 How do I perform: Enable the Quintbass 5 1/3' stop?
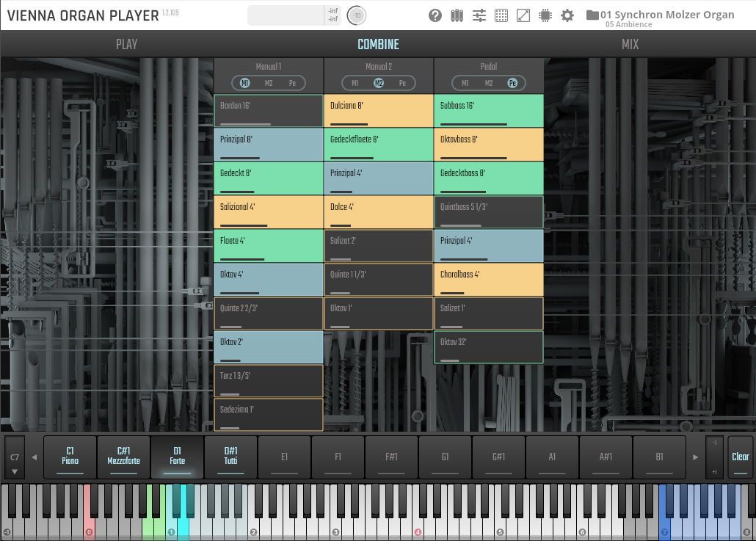coord(489,211)
